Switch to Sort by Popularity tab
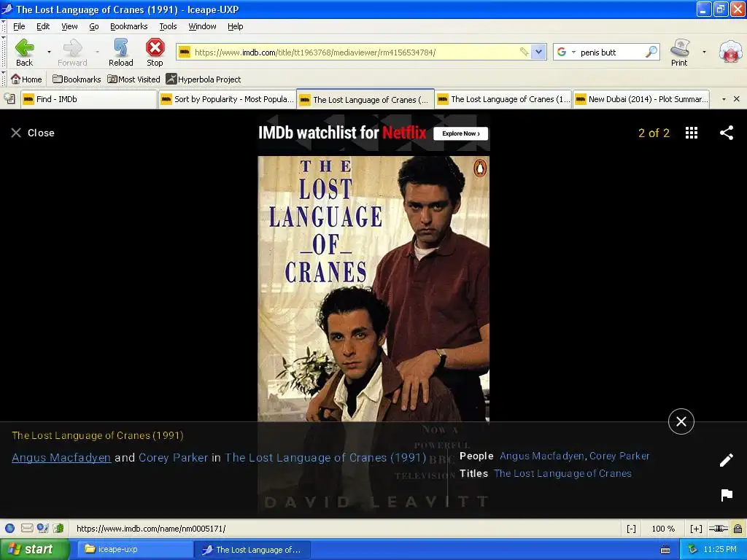This screenshot has width=747, height=560. pyautogui.click(x=228, y=99)
